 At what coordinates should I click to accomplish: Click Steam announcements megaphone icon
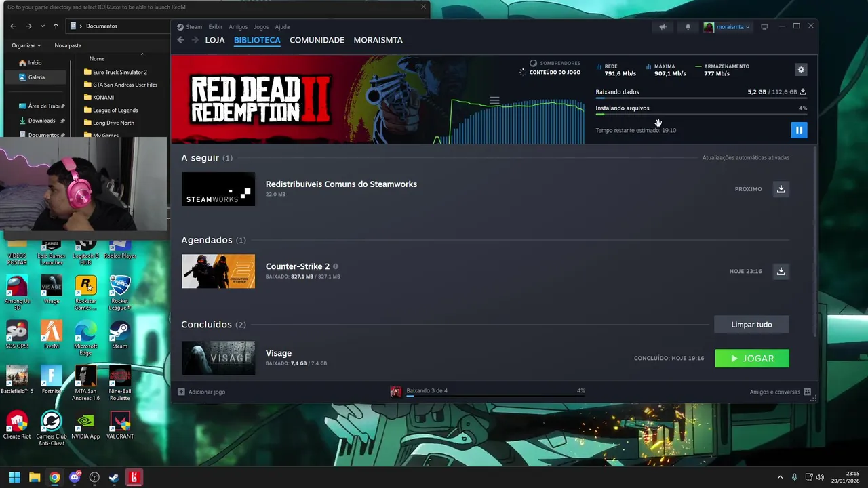[x=663, y=27]
